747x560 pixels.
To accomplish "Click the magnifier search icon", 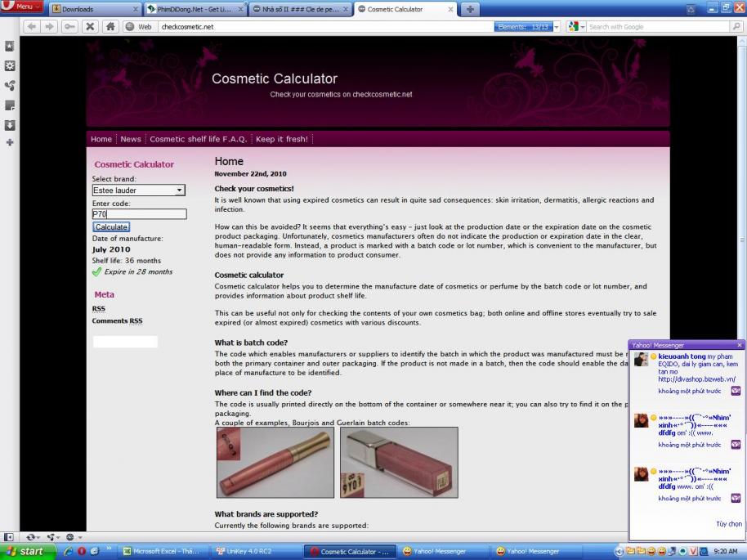I will click(x=736, y=26).
